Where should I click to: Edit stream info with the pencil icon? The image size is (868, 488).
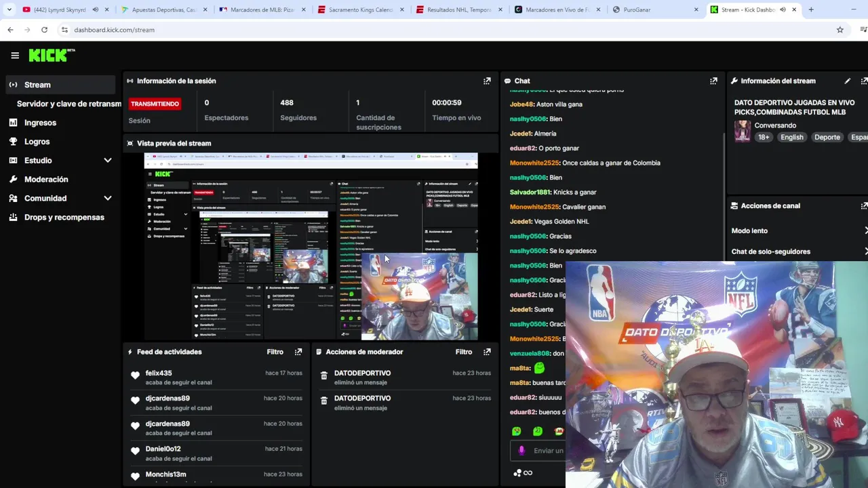click(x=847, y=81)
